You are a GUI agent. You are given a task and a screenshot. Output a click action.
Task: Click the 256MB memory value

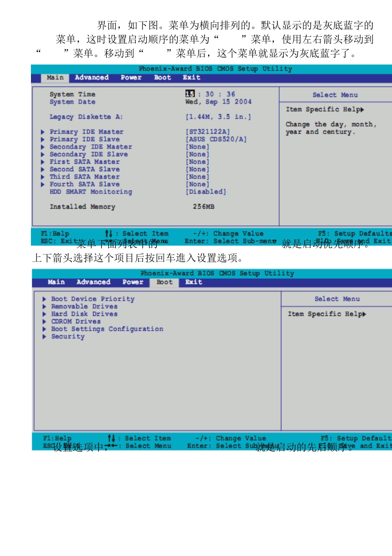pyautogui.click(x=204, y=207)
